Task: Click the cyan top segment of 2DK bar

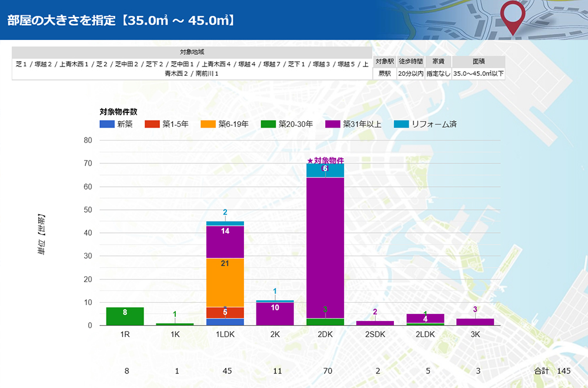Action: click(325, 170)
